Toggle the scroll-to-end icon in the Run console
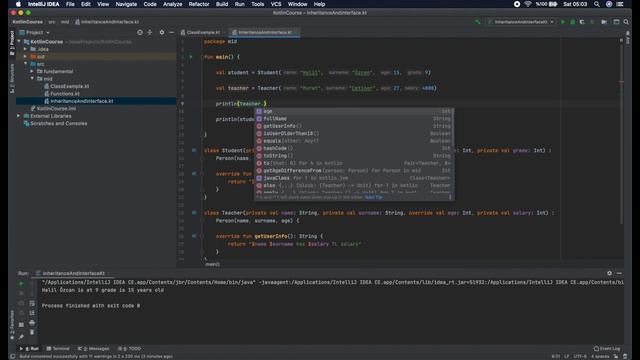Screen dimensions: 640x360 pos(32,313)
